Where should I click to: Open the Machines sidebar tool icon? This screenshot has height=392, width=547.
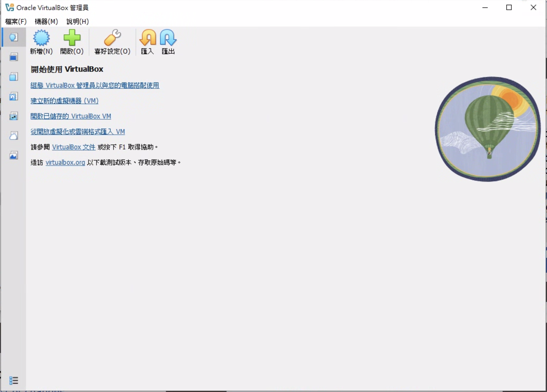[x=13, y=57]
